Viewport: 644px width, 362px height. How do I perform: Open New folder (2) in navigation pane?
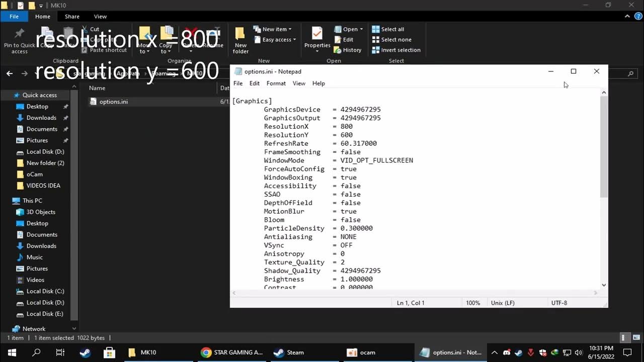45,163
